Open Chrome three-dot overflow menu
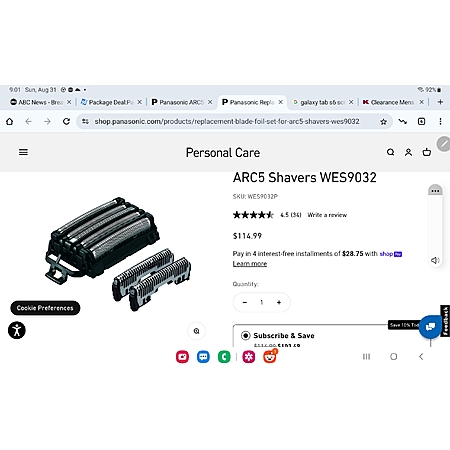Viewport: 450px width, 450px height. [x=440, y=121]
